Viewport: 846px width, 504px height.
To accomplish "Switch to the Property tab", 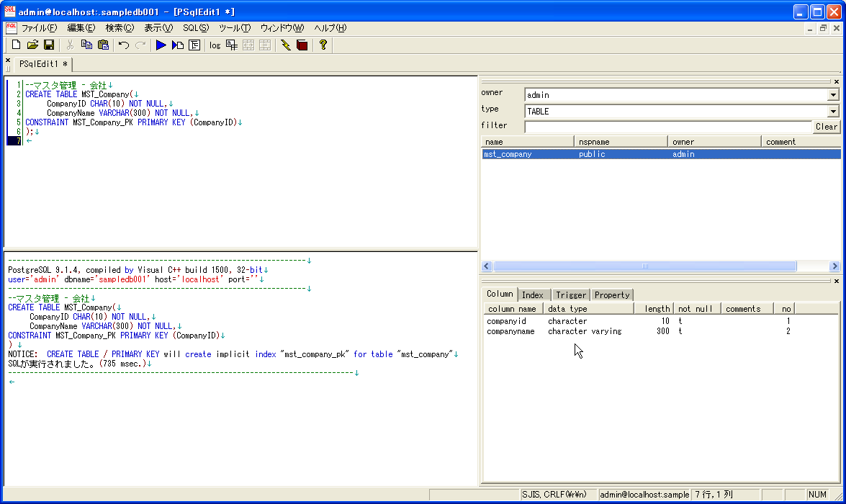I will [x=612, y=295].
